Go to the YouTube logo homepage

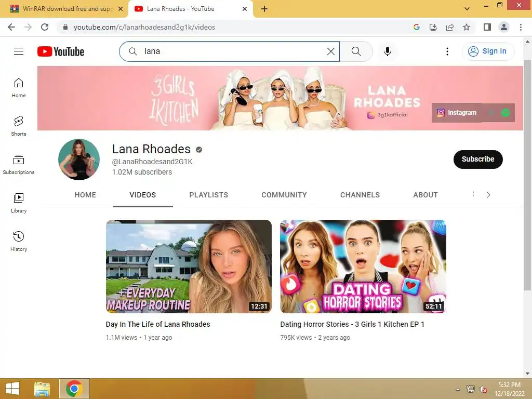(61, 51)
